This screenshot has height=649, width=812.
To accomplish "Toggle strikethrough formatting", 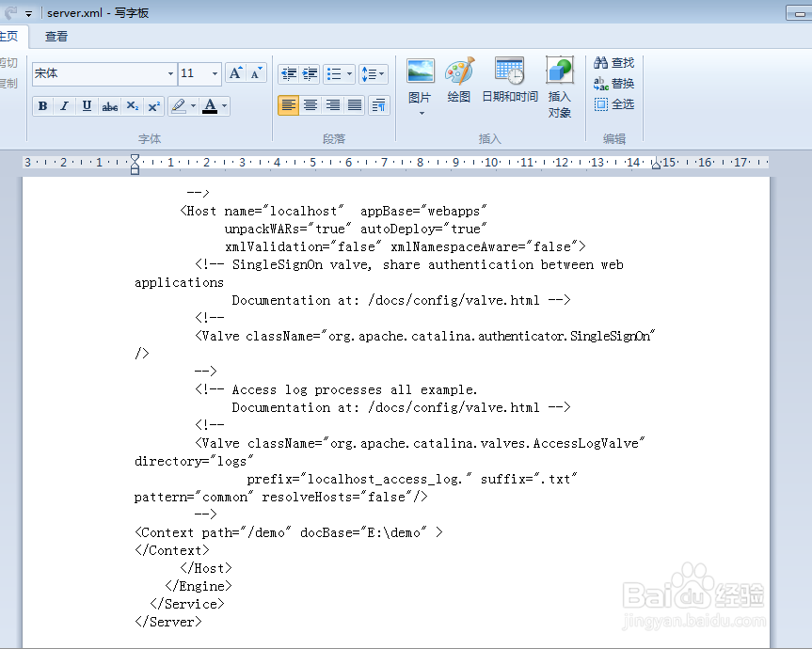I will click(110, 106).
